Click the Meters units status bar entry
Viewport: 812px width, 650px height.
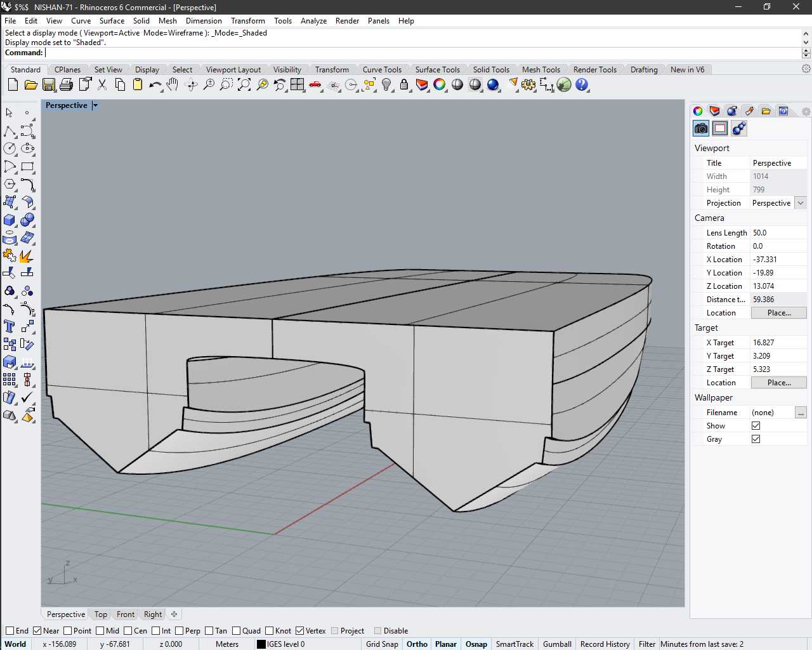point(227,644)
